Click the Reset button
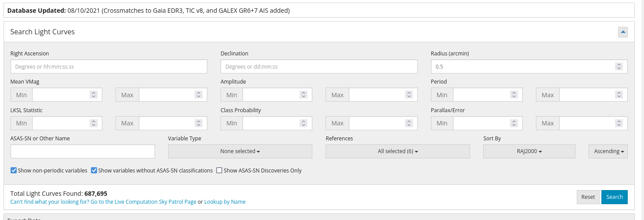This screenshot has width=644, height=220. tap(588, 197)
